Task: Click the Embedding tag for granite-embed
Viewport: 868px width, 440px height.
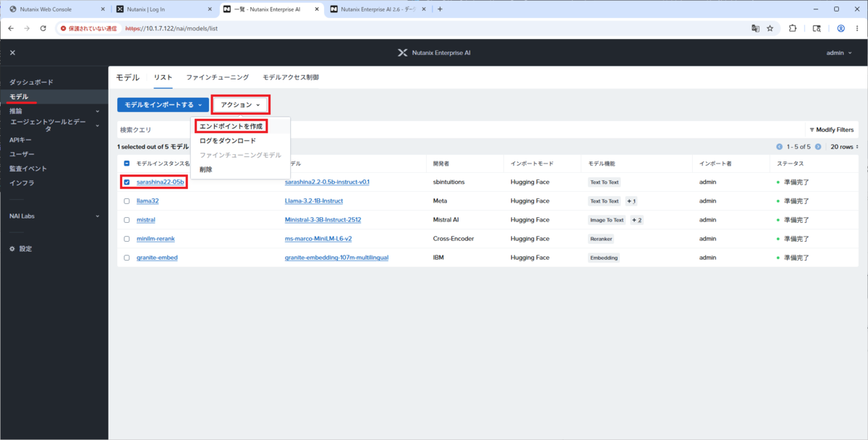Action: 604,258
